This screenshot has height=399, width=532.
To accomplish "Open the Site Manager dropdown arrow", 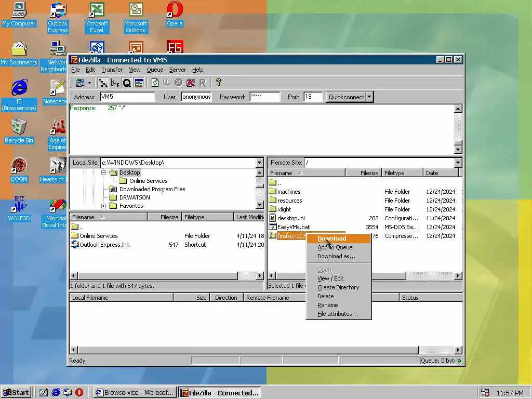I will [x=89, y=83].
